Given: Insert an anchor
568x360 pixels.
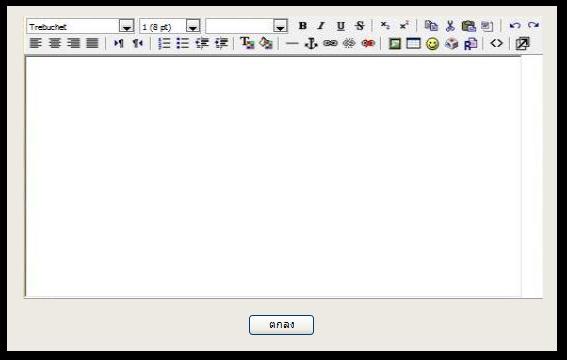Looking at the screenshot, I should point(311,43).
